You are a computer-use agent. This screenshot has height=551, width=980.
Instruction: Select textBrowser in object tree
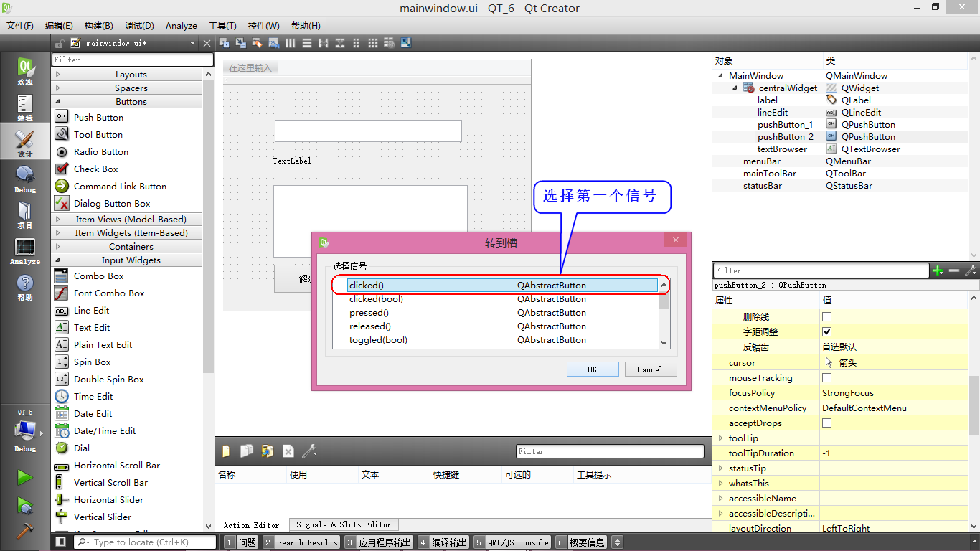coord(782,149)
